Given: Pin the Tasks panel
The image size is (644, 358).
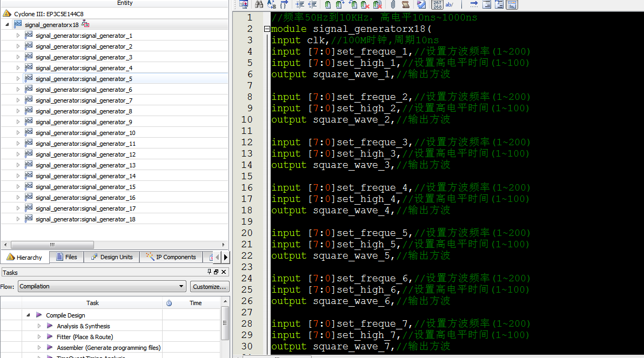Looking at the screenshot, I should point(210,272).
